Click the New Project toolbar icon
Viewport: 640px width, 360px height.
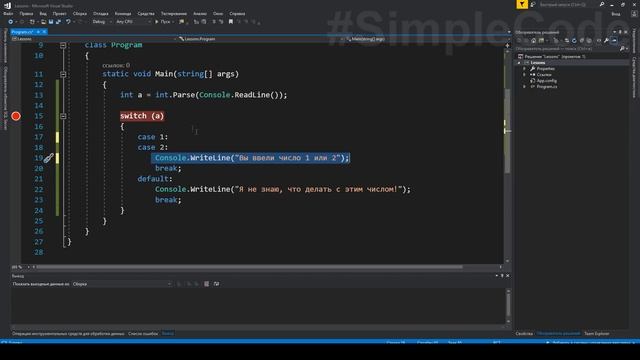tap(32, 22)
